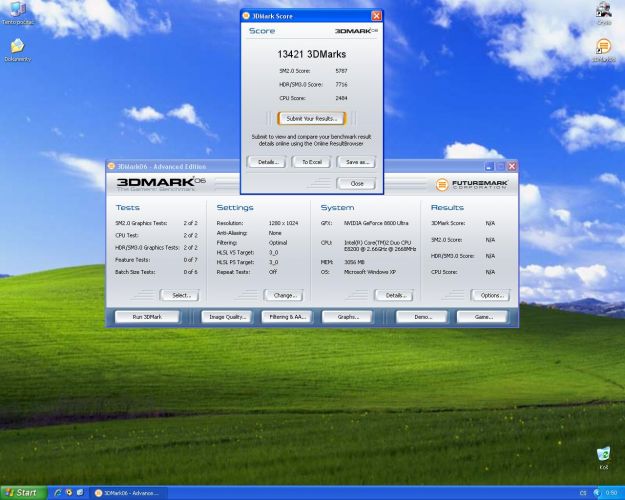The height and width of the screenshot is (500, 625).
Task: Click the MEM value 3056 MB
Action: tap(354, 262)
